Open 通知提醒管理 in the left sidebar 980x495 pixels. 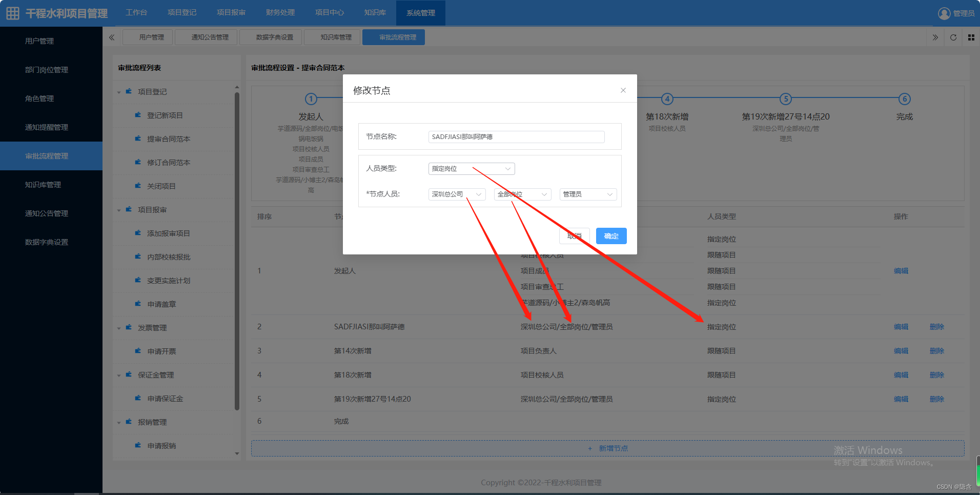point(47,127)
